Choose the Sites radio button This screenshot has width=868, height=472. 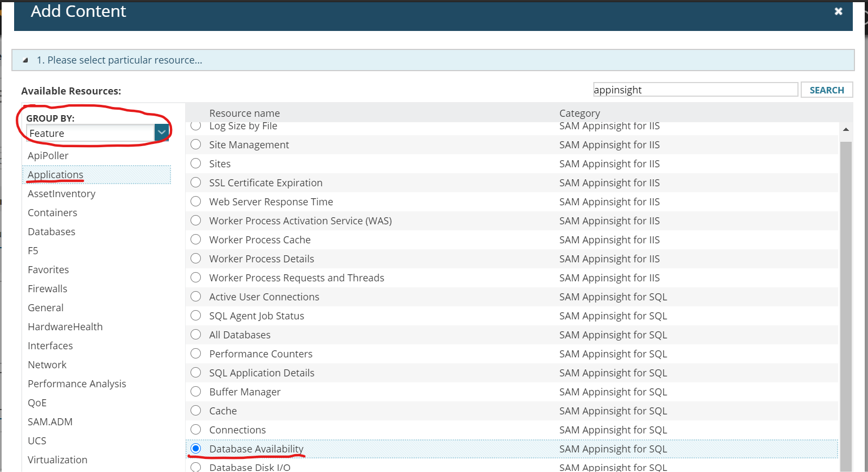point(196,163)
